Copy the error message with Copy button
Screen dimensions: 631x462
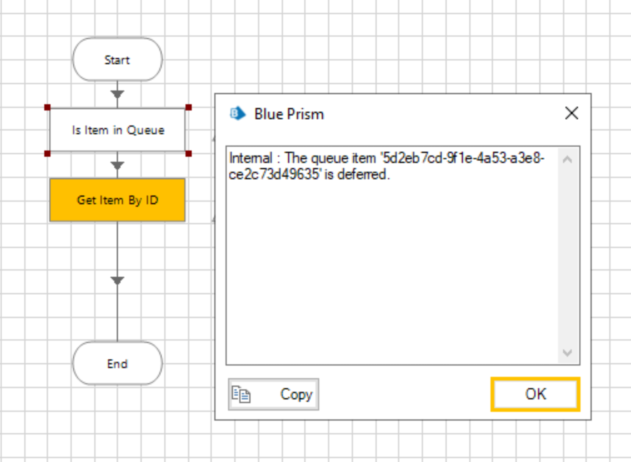tap(274, 394)
